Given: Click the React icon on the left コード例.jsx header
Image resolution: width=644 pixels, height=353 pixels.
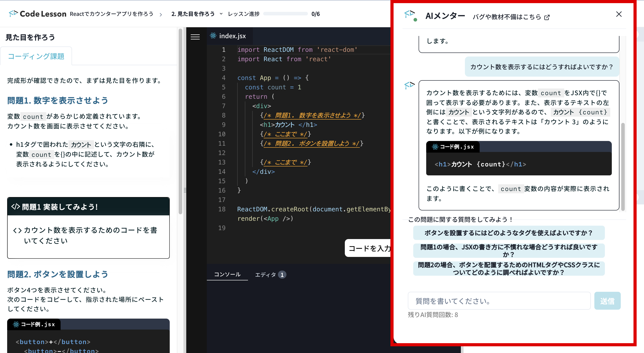Looking at the screenshot, I should tap(16, 324).
